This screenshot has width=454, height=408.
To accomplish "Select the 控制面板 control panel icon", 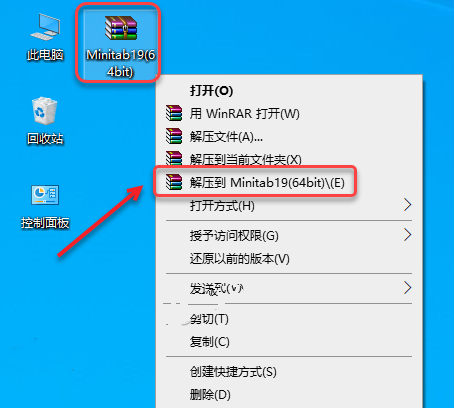I will point(45,207).
